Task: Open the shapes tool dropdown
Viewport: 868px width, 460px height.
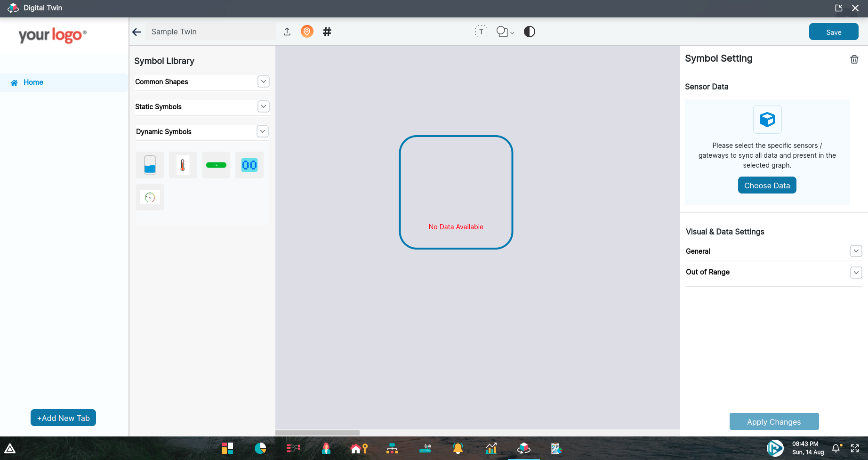Action: tap(506, 32)
